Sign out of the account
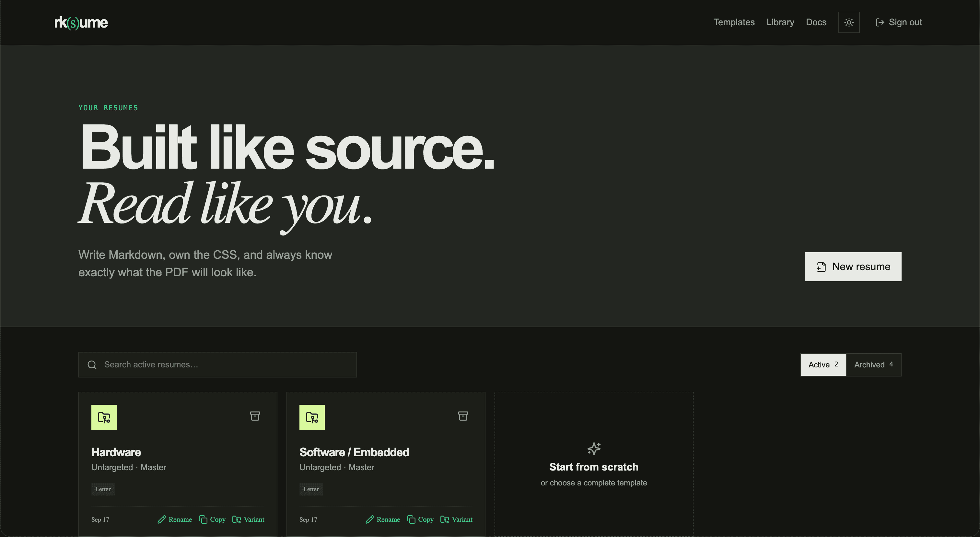The image size is (980, 537). click(x=899, y=22)
